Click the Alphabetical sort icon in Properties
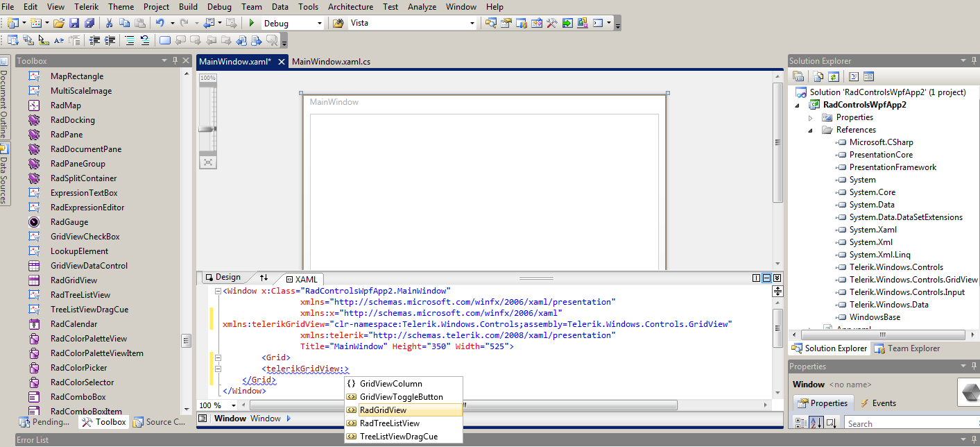Screen dimensions: 980x447 816,423
